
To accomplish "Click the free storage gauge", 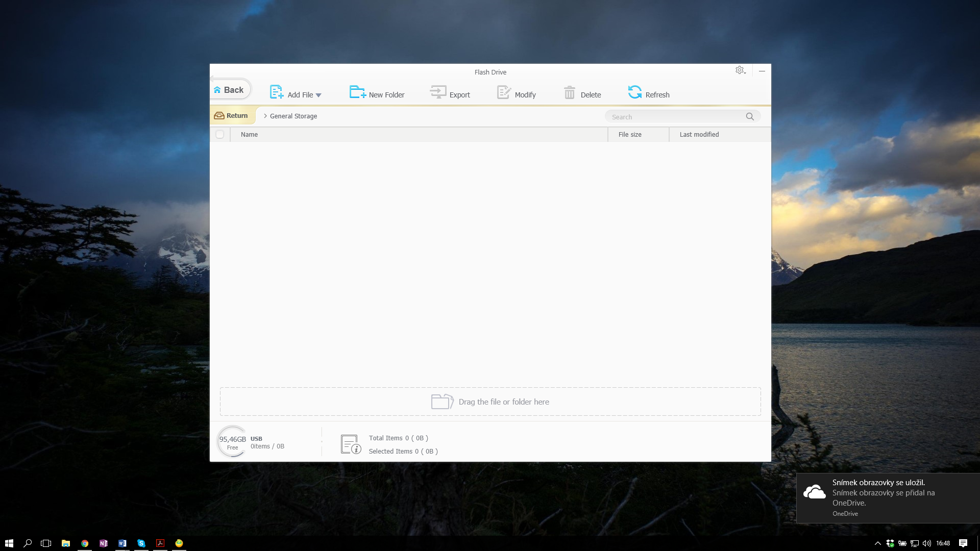I will point(232,442).
